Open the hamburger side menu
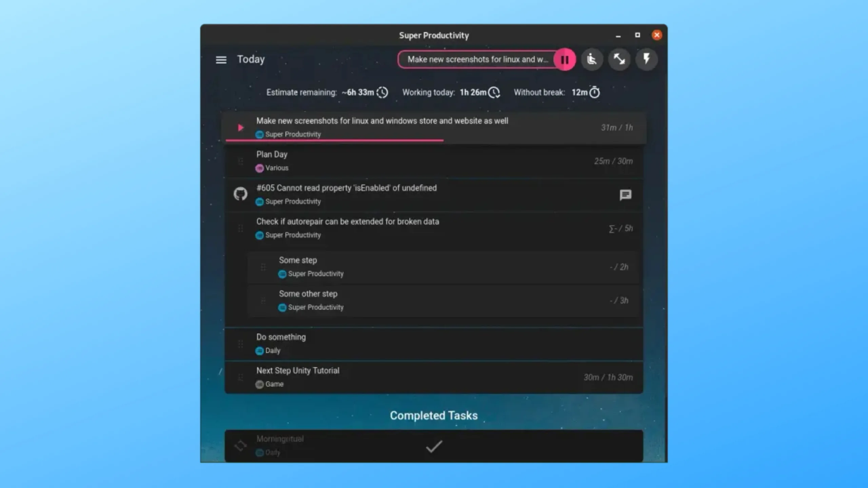Viewport: 868px width, 488px height. point(221,60)
